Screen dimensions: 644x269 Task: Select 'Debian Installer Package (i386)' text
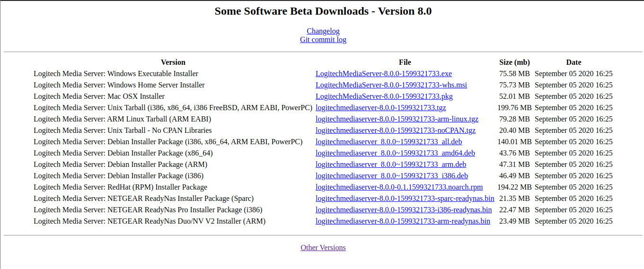click(x=156, y=176)
